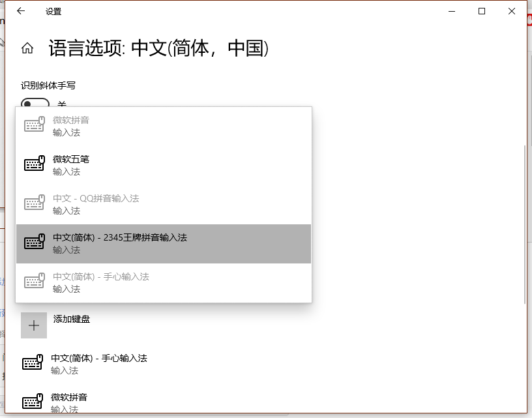The height and width of the screenshot is (418, 532).
Task: Click the 语言选项 page heading
Action: 159,48
